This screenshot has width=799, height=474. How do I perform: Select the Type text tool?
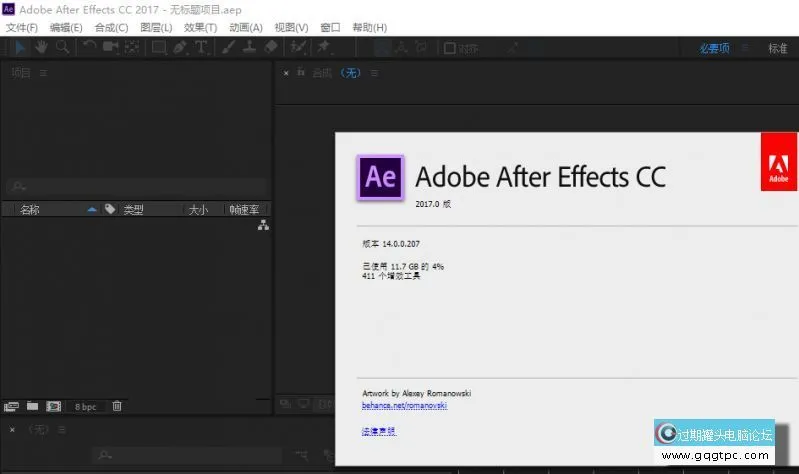click(x=201, y=47)
